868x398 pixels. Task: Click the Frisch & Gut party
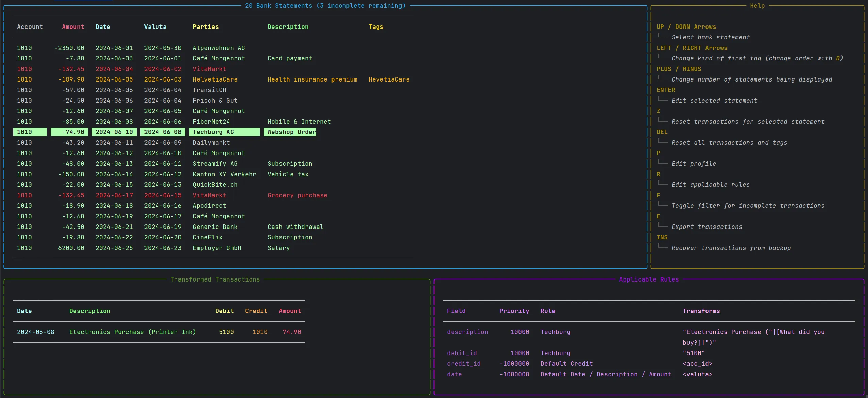coord(215,101)
